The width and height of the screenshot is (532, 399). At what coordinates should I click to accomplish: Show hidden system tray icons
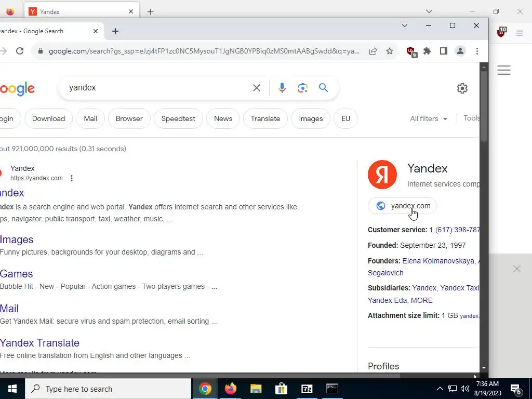(x=440, y=389)
